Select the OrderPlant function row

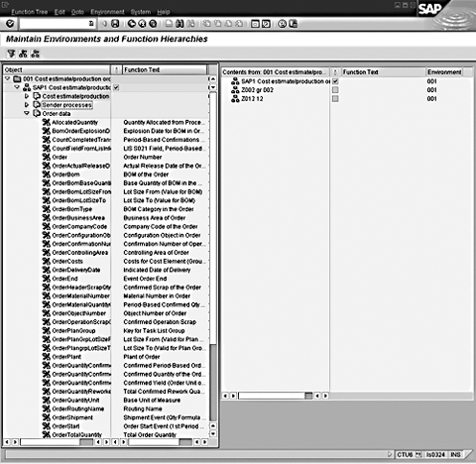66,357
